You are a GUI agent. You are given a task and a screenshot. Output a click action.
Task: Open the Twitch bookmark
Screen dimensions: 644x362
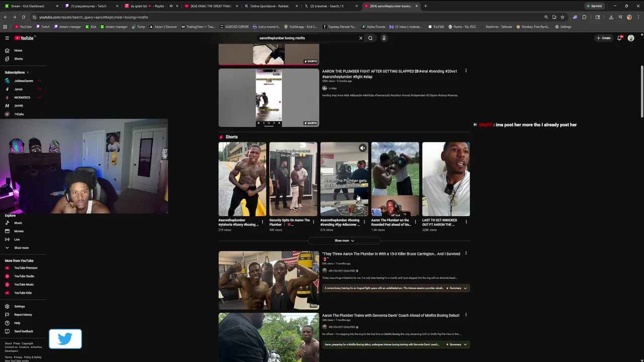click(x=43, y=27)
